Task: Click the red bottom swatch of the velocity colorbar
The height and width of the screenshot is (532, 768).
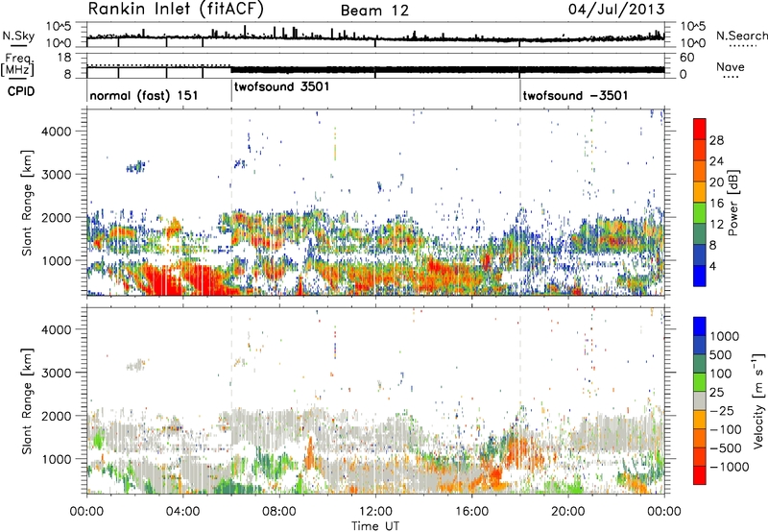Action: pos(700,475)
